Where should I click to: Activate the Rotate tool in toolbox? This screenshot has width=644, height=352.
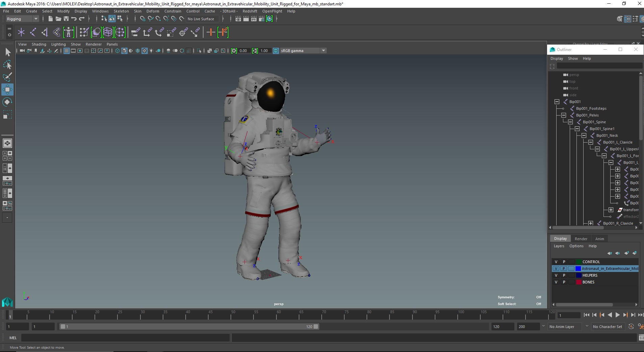coord(7,102)
